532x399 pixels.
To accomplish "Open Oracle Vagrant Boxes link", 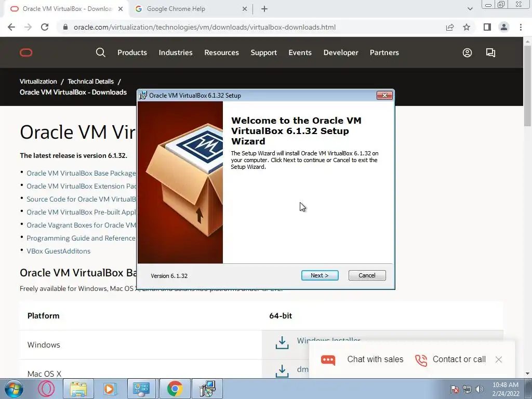I will pyautogui.click(x=81, y=225).
